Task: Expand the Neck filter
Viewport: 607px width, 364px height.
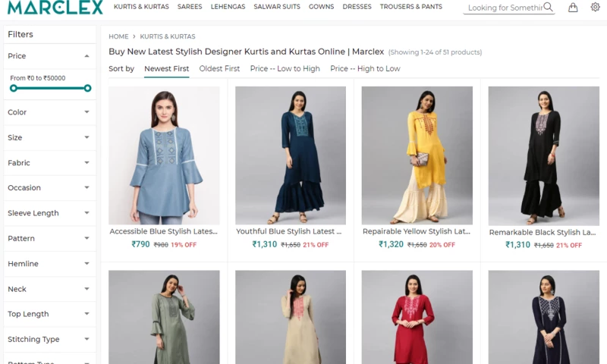Action: click(49, 289)
